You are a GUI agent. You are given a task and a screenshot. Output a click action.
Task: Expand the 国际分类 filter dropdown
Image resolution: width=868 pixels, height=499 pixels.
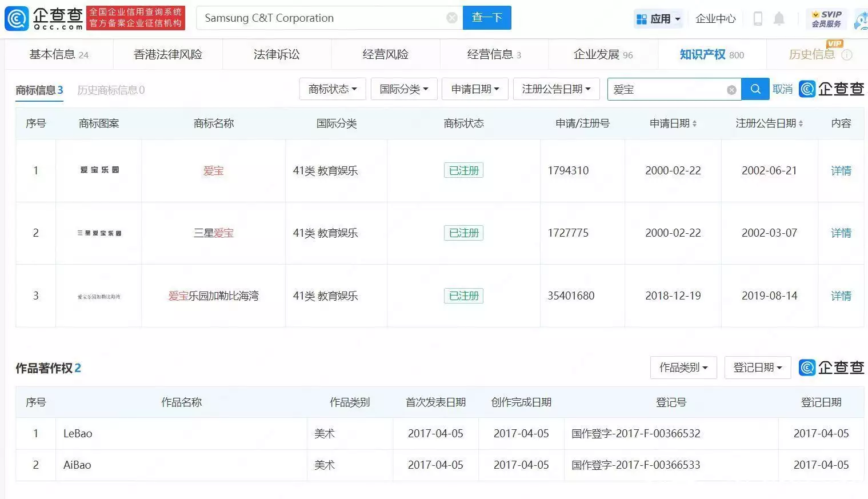coord(404,89)
